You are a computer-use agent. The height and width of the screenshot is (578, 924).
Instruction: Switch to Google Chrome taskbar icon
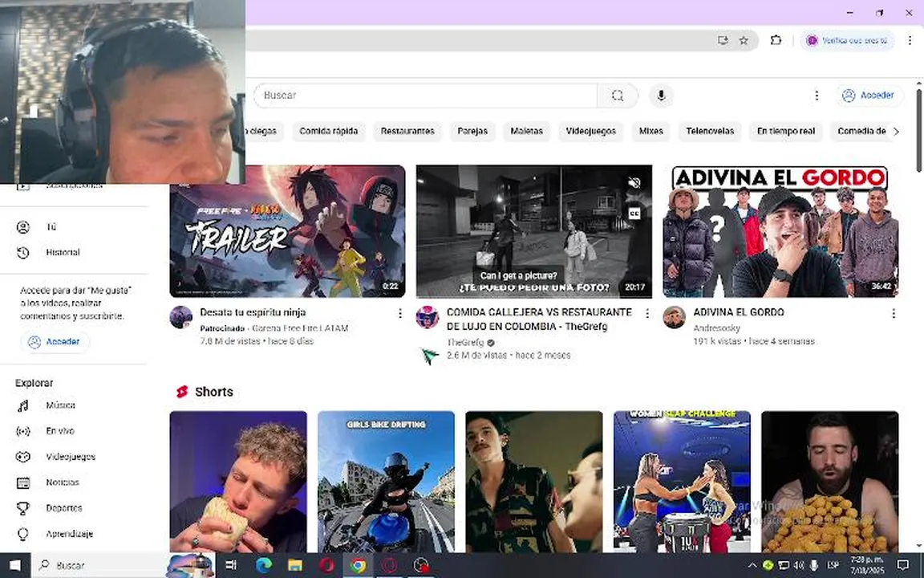click(358, 566)
